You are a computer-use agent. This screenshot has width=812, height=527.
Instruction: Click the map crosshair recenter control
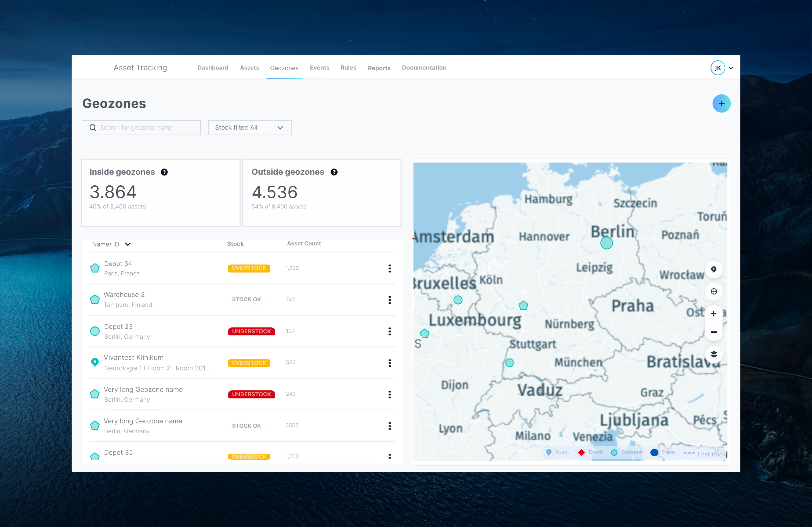[713, 291]
